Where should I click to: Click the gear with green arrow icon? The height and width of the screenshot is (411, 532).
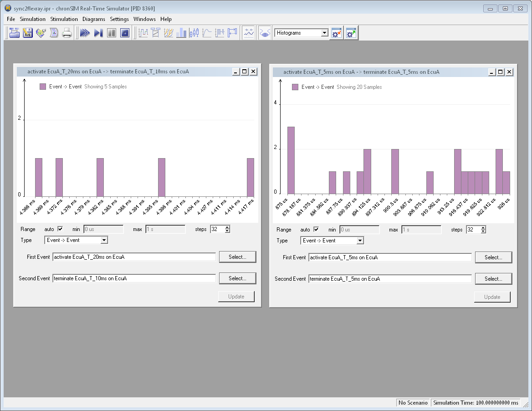351,33
